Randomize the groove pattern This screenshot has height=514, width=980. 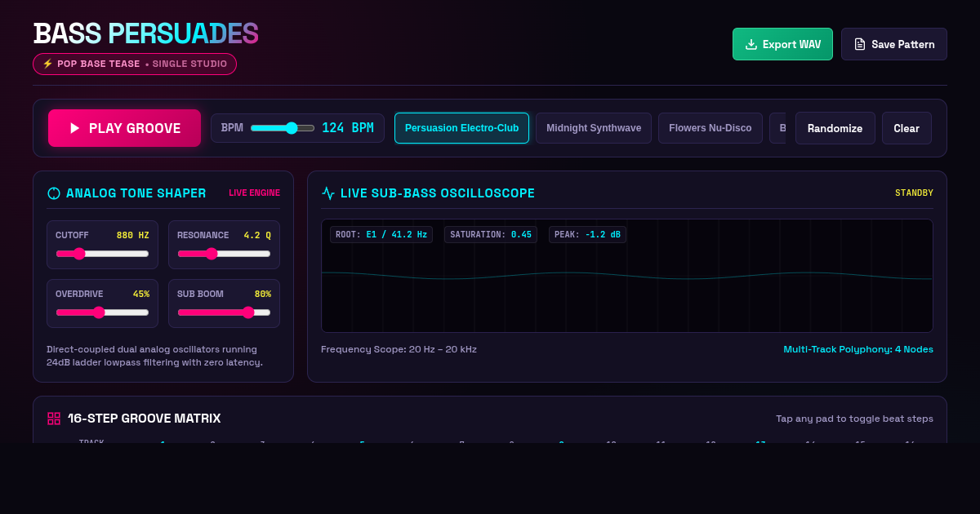(835, 128)
